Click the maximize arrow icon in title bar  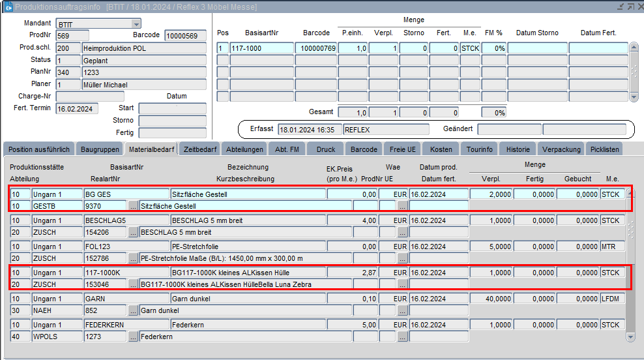[x=630, y=7]
